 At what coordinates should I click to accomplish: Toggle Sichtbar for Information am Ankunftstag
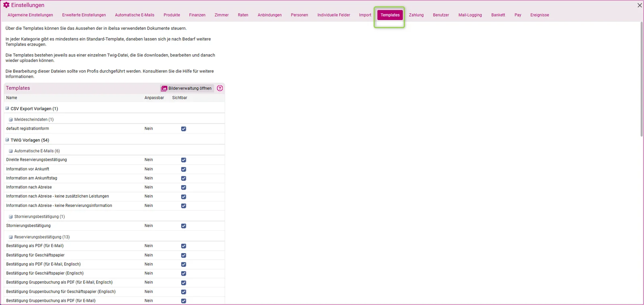(x=184, y=178)
